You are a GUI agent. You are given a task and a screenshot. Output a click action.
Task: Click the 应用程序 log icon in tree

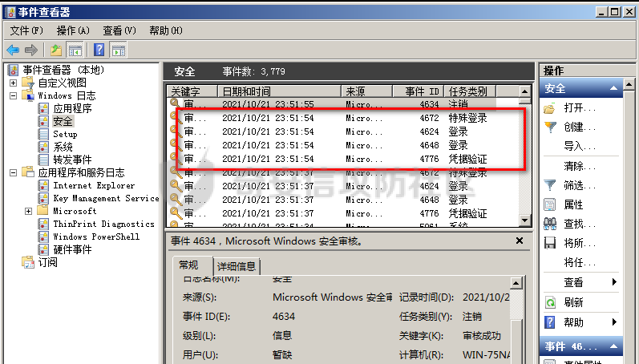pos(43,108)
